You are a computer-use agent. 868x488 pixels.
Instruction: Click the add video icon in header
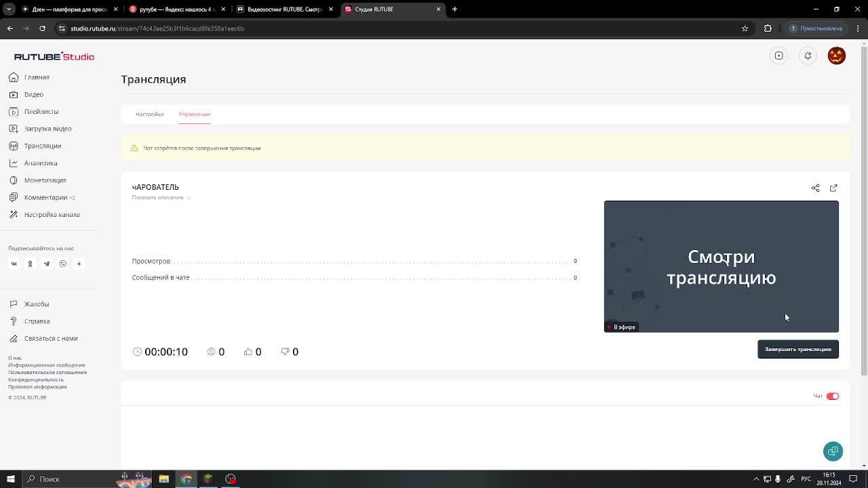778,56
